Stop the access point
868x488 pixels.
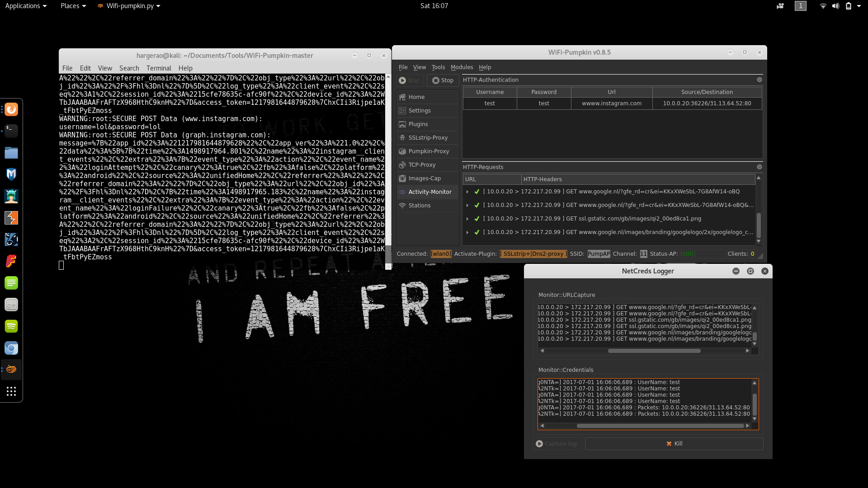click(443, 80)
